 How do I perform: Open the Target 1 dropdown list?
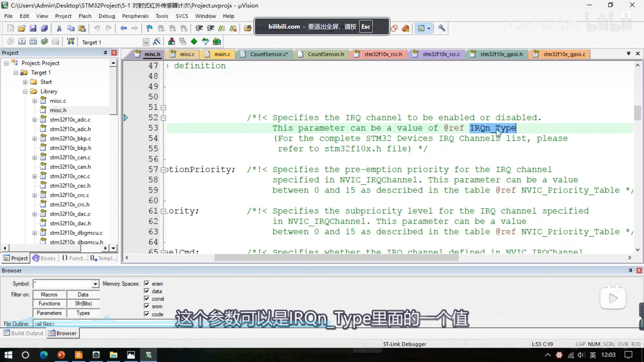tap(146, 42)
